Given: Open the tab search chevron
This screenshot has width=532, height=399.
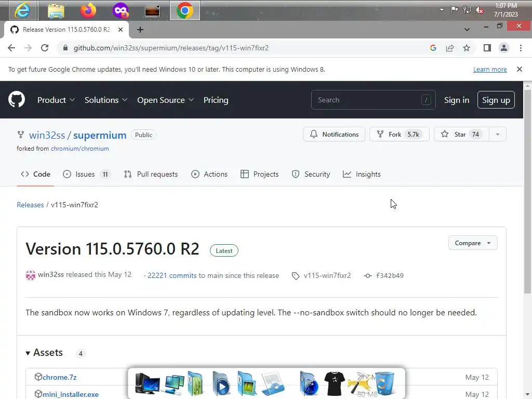Looking at the screenshot, I should (x=467, y=30).
